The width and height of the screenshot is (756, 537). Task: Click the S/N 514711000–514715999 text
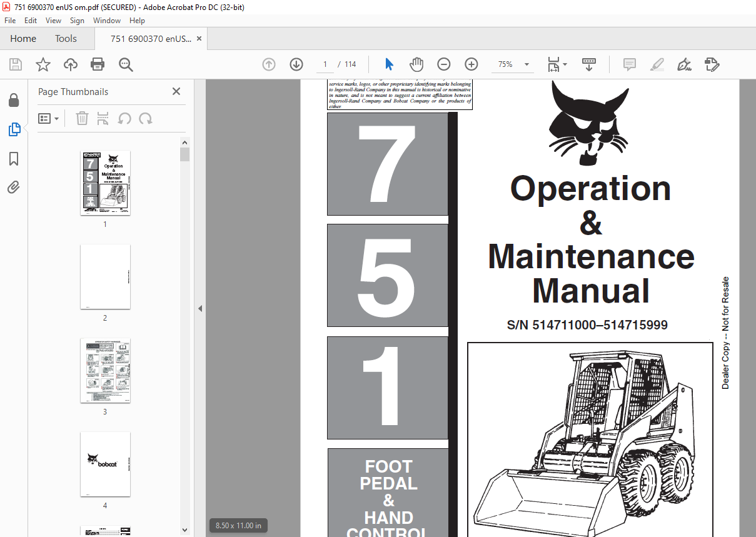tap(587, 325)
